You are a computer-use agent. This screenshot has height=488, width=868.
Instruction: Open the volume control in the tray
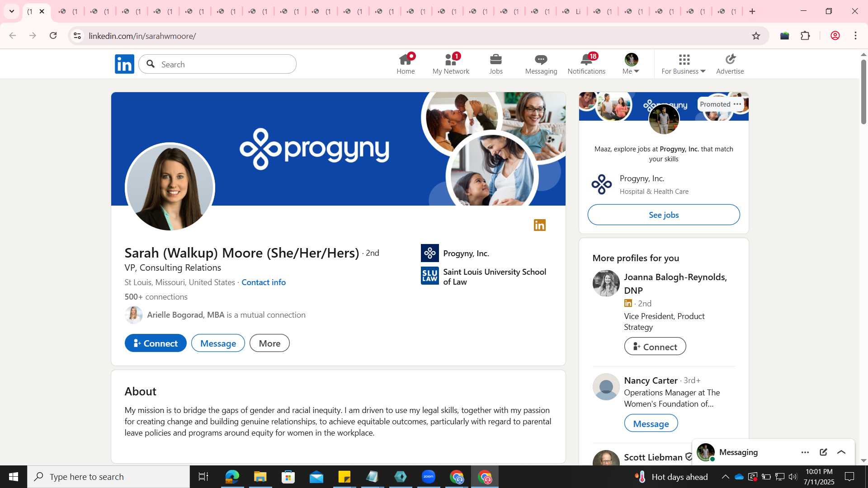click(x=793, y=477)
